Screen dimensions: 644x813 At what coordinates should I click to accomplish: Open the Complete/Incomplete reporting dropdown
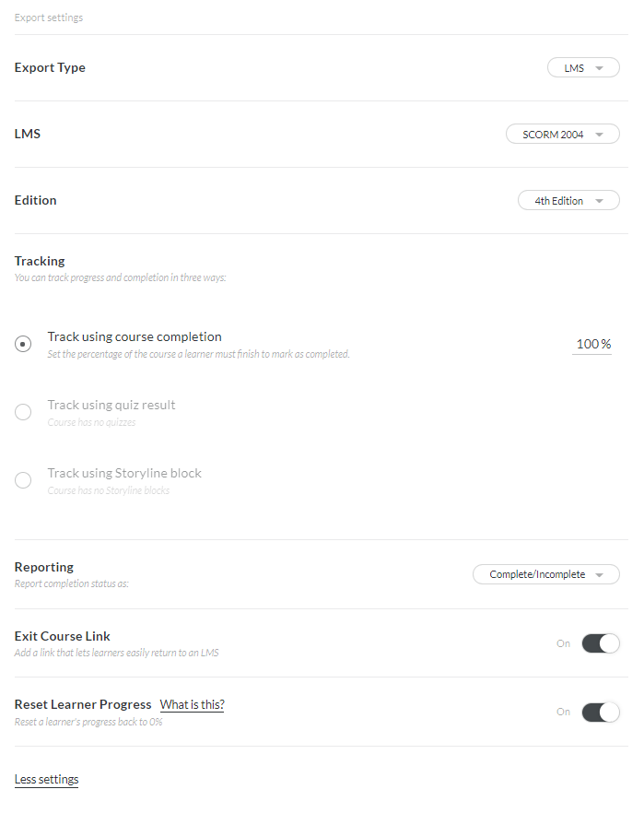545,574
